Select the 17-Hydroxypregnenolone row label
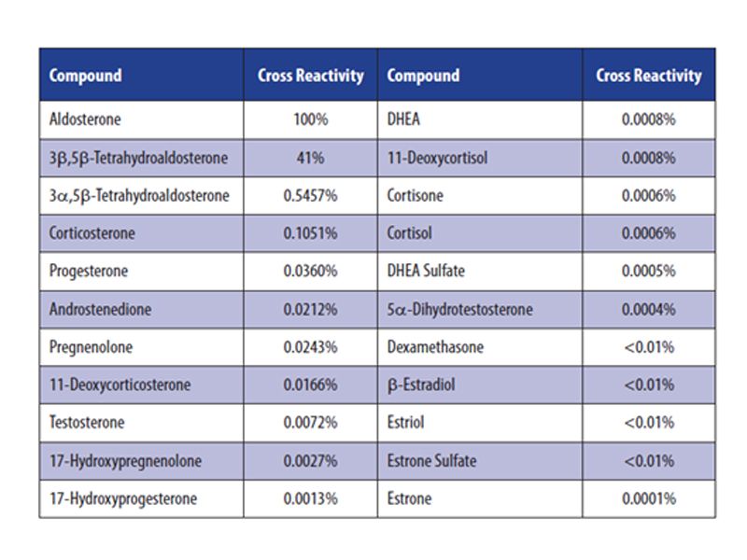 (125, 460)
